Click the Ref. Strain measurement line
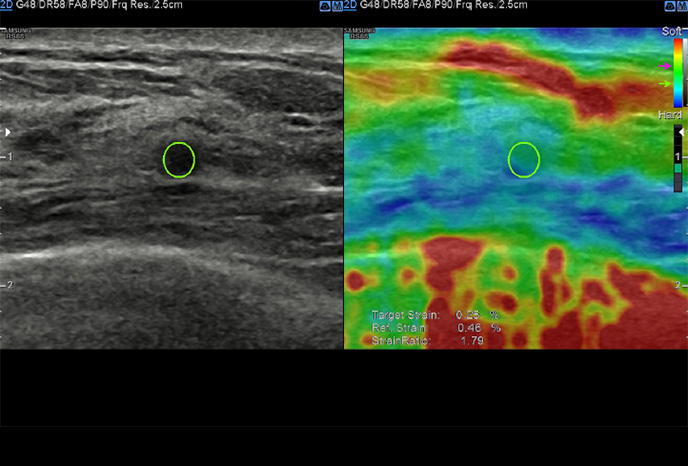 (x=436, y=328)
